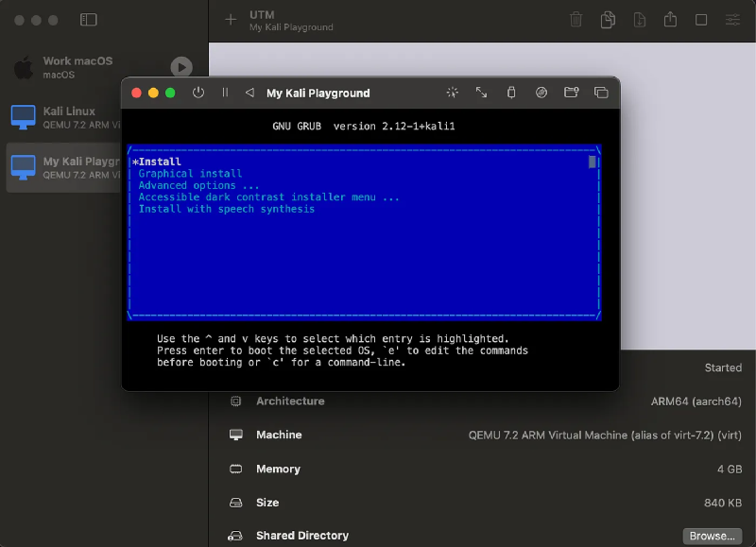This screenshot has height=547, width=756.
Task: Pause the My Kali Playground VM
Action: point(225,93)
